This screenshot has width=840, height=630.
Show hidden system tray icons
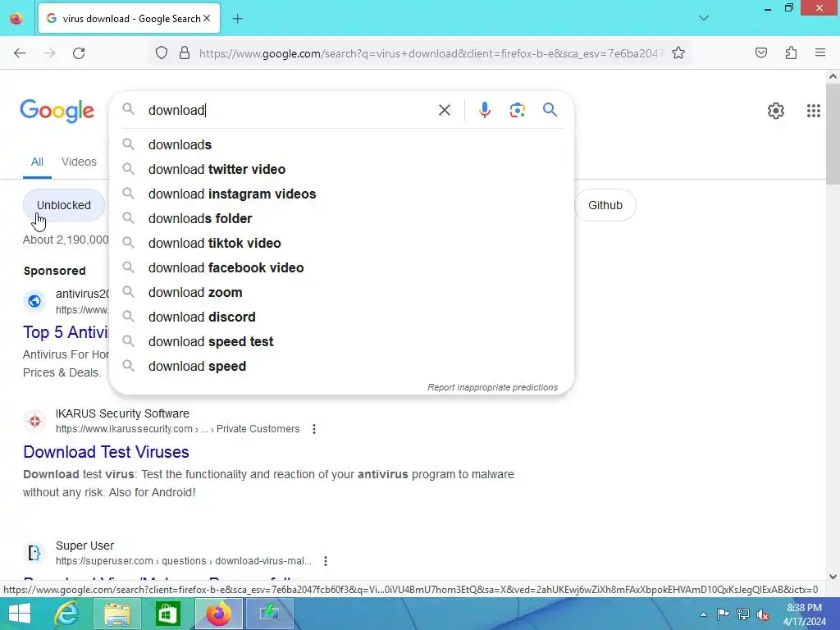703,614
